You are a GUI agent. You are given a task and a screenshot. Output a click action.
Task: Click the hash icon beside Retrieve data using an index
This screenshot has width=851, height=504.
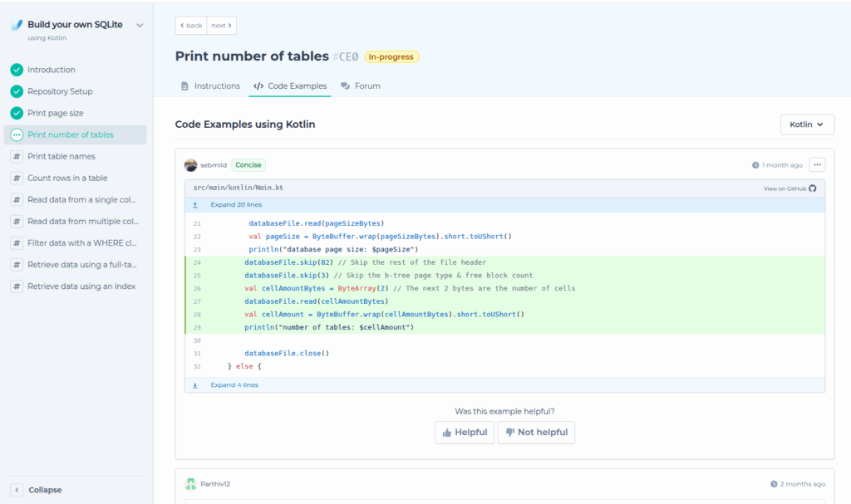(x=17, y=286)
